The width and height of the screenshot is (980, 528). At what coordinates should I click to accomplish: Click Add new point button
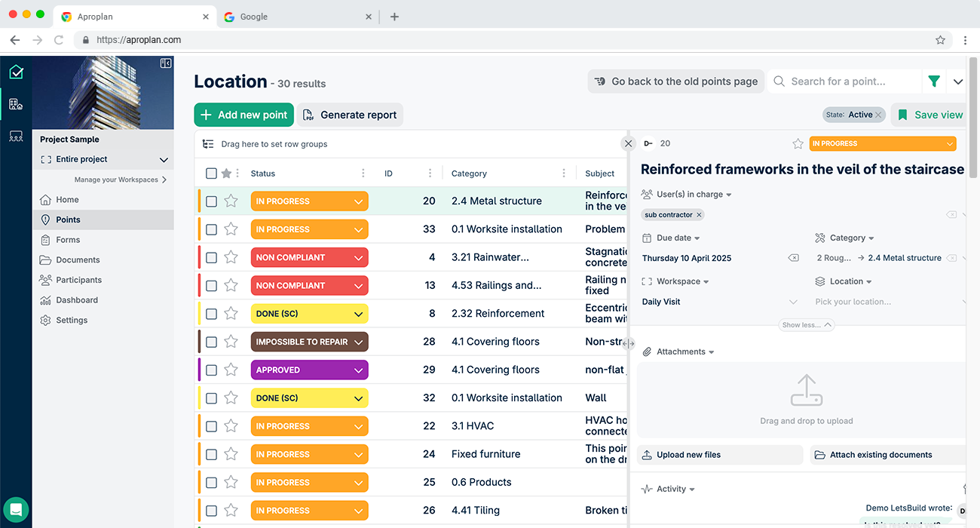tap(243, 115)
